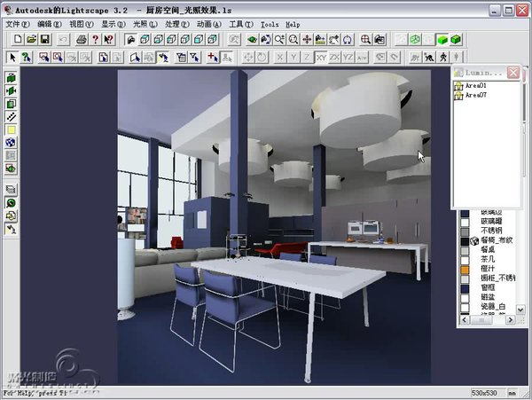Viewport: 532px width, 400px height.
Task: Choose the arrow select tool
Action: click(12, 57)
